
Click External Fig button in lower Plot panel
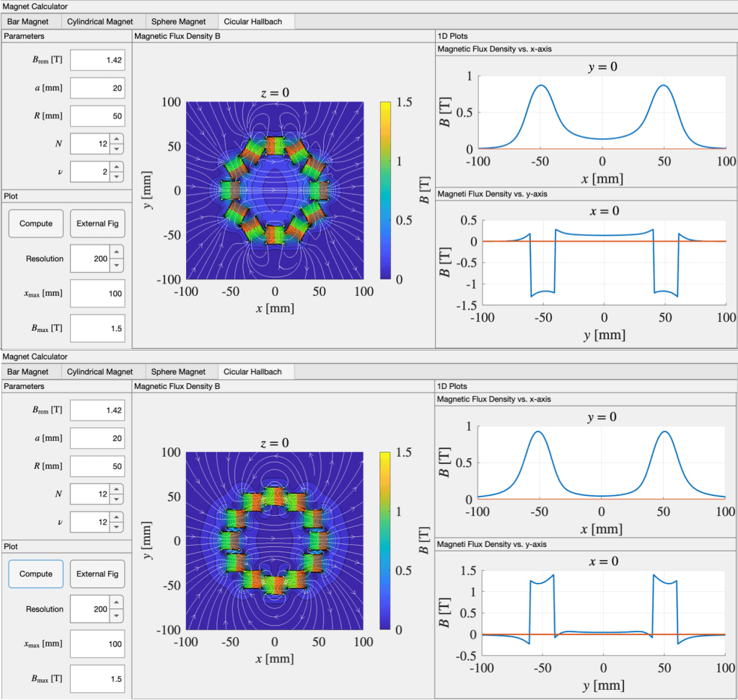(97, 574)
